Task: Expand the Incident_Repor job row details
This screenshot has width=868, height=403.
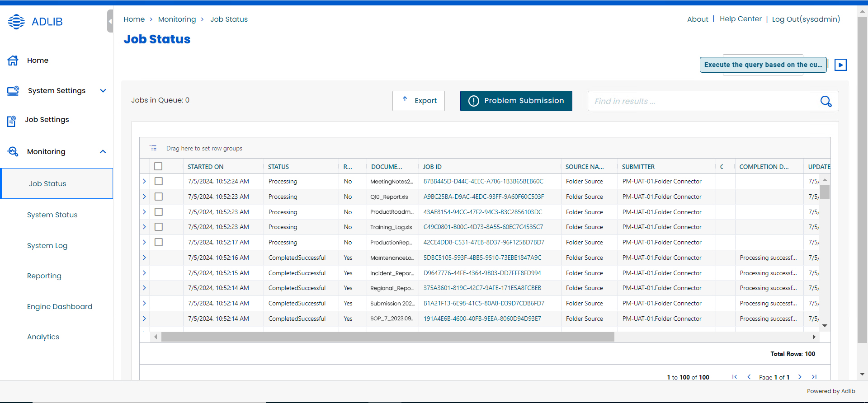Action: [144, 273]
